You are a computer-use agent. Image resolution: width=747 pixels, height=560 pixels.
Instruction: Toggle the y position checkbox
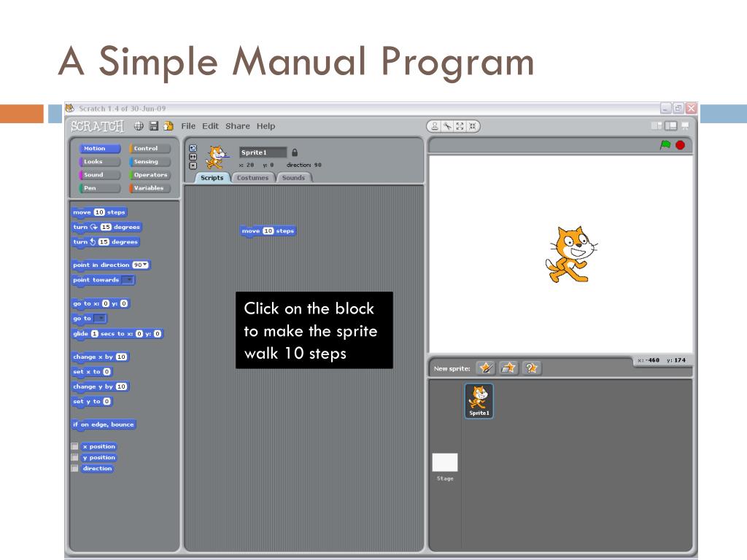(x=75, y=457)
